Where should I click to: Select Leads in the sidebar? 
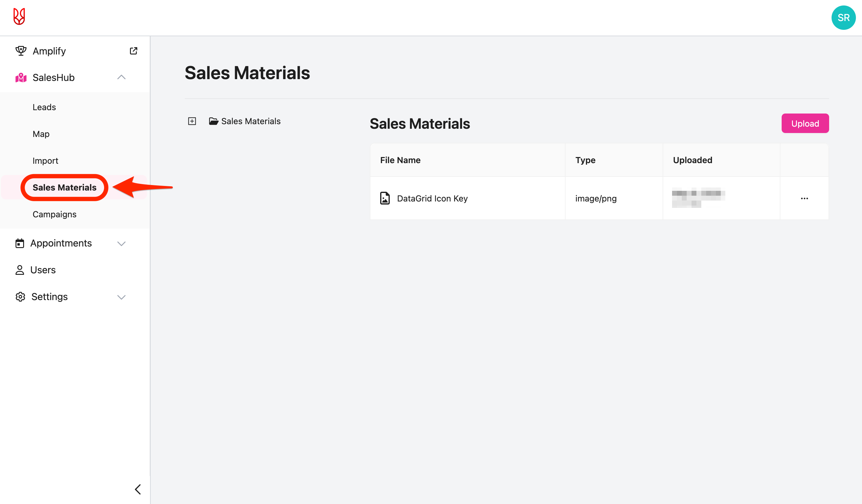point(44,107)
